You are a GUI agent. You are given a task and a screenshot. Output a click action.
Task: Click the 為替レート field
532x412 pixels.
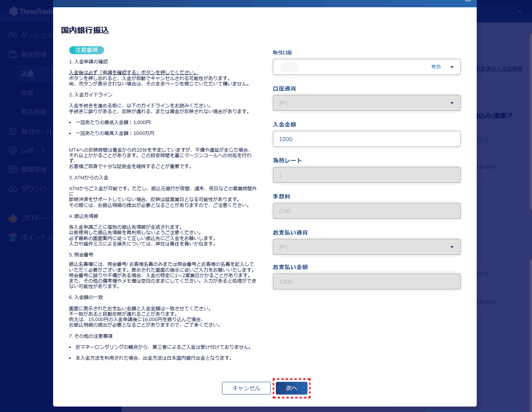[367, 175]
